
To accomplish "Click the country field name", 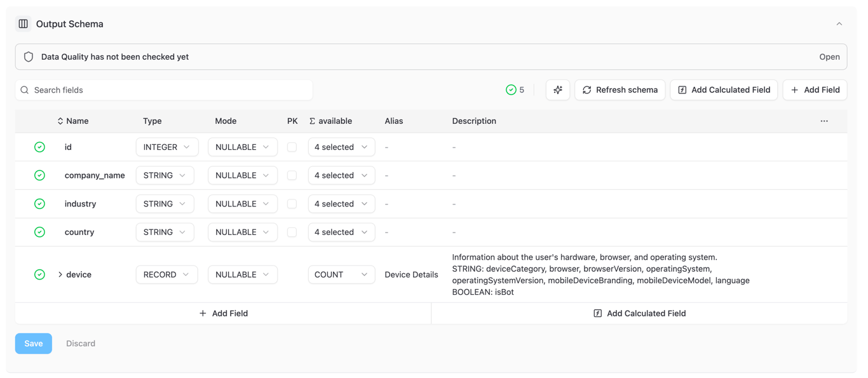I will click(79, 232).
